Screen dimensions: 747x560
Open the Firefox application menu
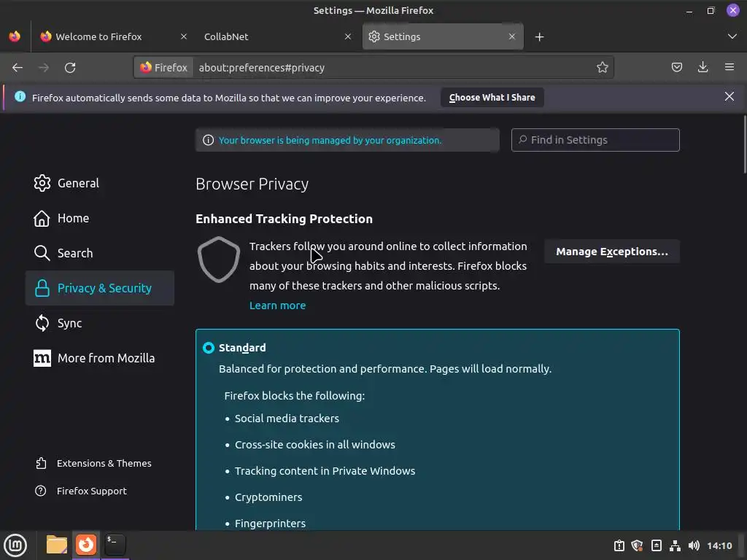tap(729, 68)
